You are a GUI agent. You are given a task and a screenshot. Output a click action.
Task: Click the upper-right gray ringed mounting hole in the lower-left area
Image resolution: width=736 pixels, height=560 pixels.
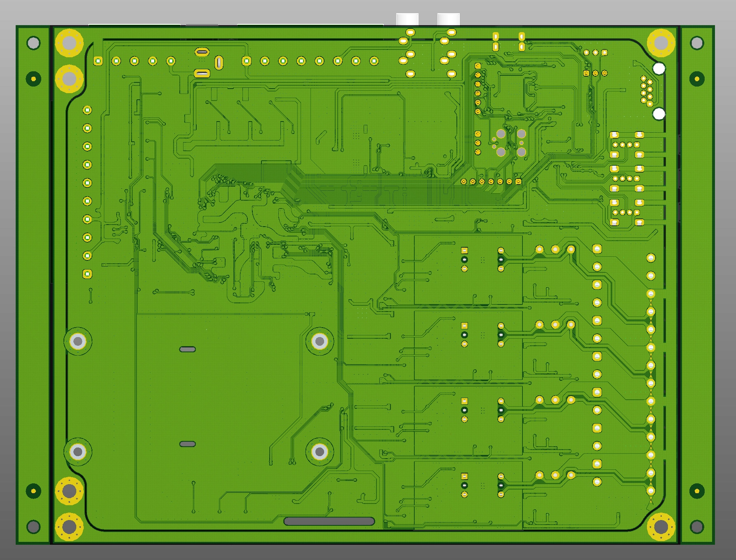pyautogui.click(x=320, y=341)
